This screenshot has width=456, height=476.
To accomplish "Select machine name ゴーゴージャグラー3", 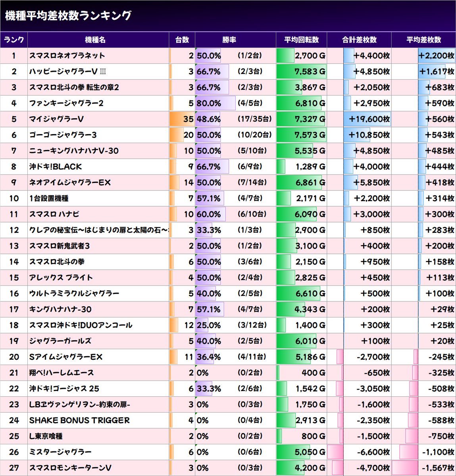I will [x=63, y=135].
